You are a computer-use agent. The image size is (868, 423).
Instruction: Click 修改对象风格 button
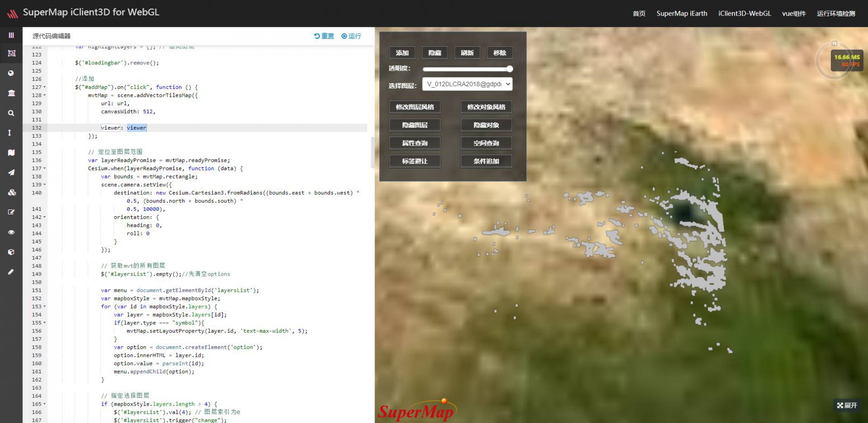tap(486, 107)
